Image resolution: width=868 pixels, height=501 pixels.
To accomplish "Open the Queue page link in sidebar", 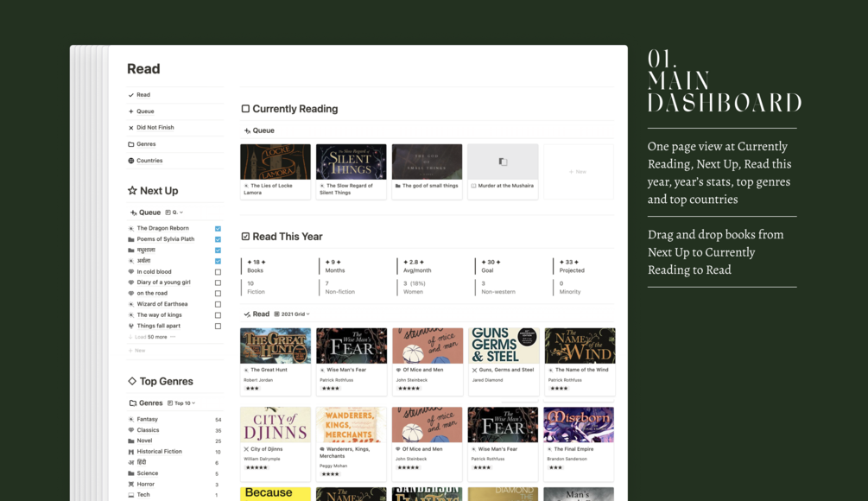I will point(145,111).
